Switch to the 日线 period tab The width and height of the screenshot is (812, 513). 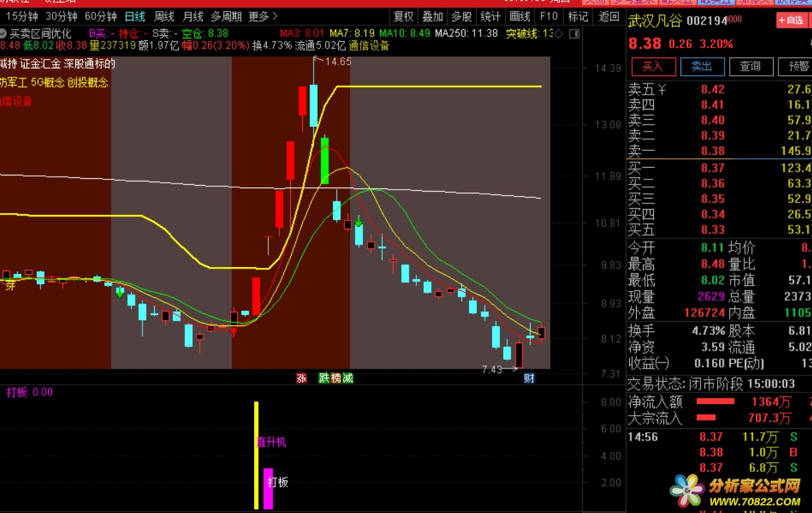(135, 16)
